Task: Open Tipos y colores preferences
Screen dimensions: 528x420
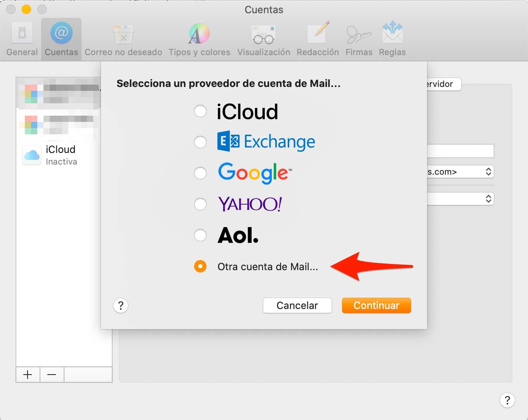Action: click(199, 38)
